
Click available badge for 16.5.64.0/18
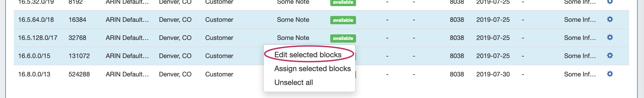(343, 20)
